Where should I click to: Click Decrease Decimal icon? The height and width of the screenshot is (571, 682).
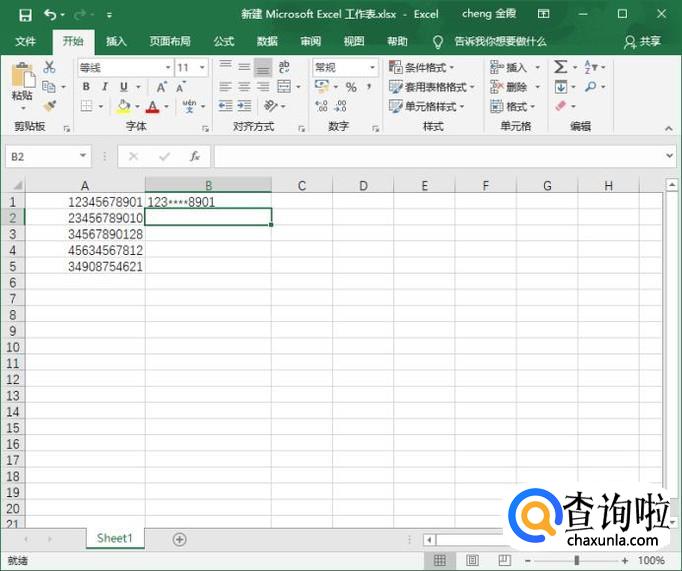tap(341, 106)
